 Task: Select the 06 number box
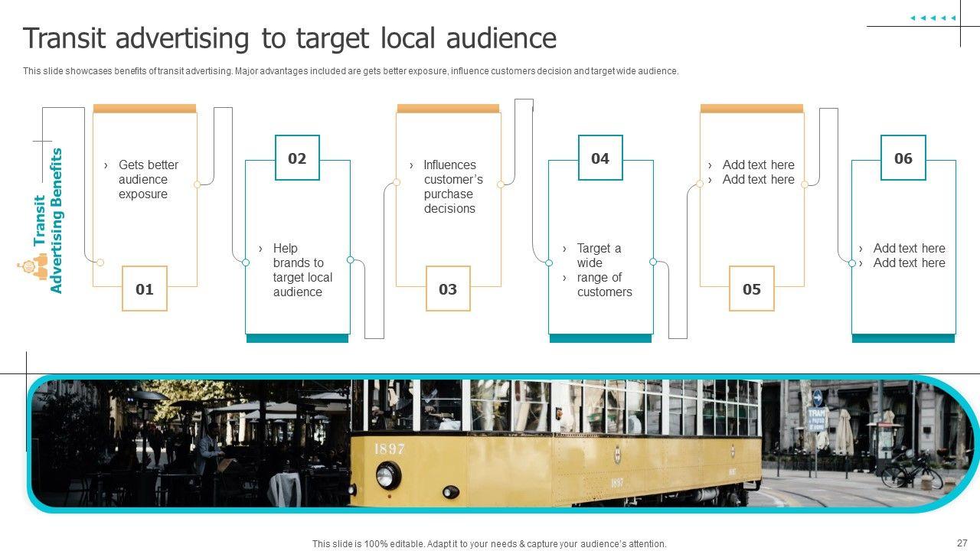click(903, 158)
